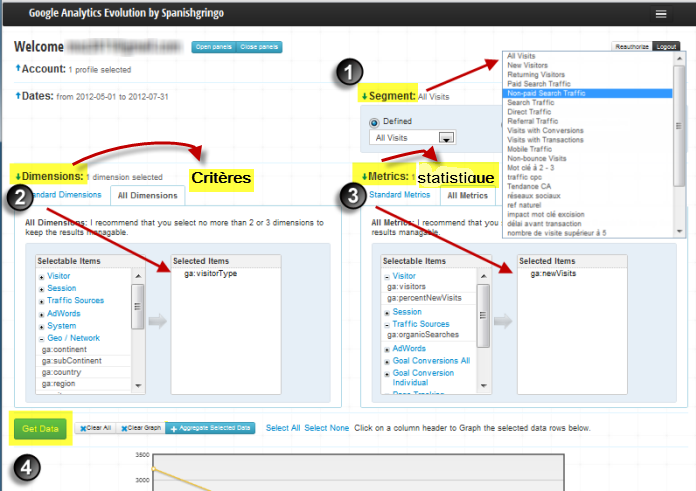Select ga:visitors metric
Viewport: 696px width, 491px height.
(x=406, y=287)
